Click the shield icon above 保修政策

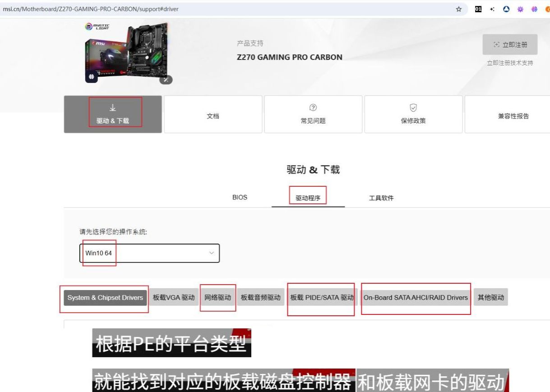pyautogui.click(x=413, y=107)
